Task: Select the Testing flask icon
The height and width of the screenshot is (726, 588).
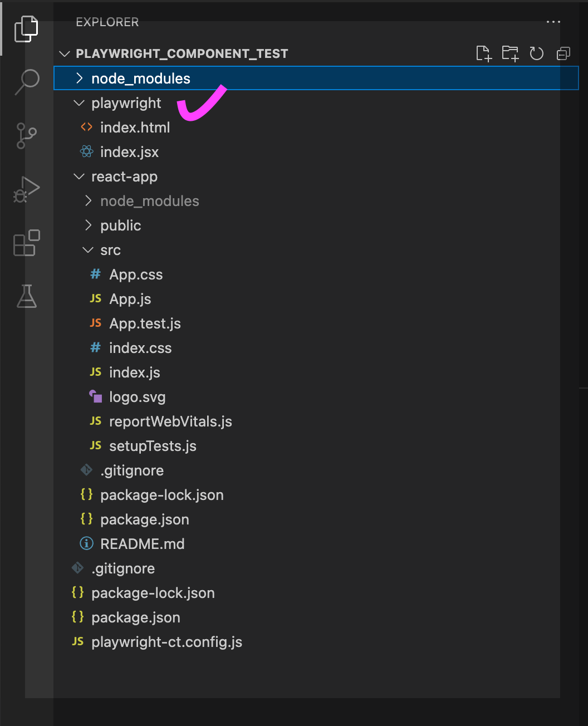Action: [26, 297]
